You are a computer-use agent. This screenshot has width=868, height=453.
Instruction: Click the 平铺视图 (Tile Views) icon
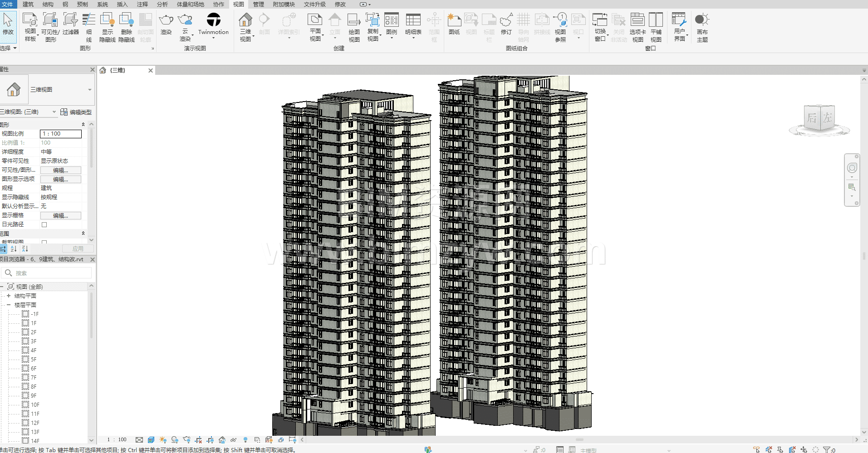pos(656,20)
